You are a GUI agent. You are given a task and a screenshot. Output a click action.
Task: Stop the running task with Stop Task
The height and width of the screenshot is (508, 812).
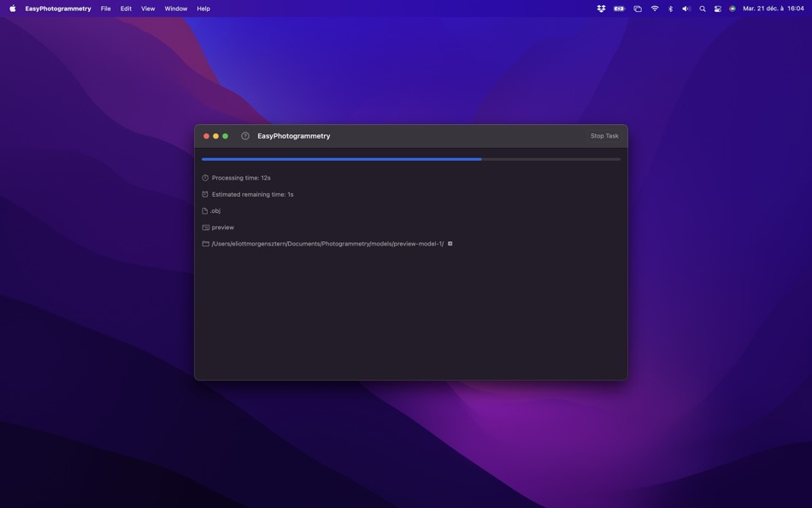604,136
